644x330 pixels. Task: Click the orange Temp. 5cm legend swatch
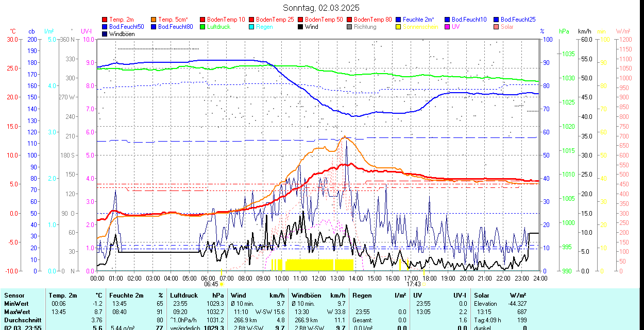point(154,20)
